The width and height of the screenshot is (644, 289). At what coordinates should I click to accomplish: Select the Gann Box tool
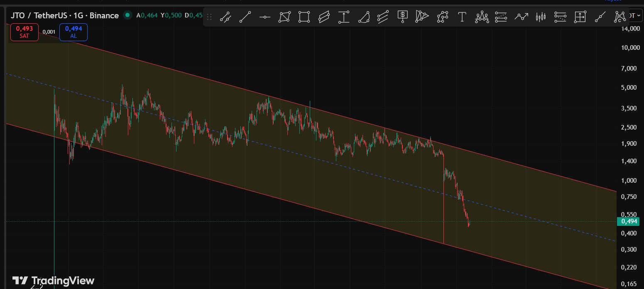coord(580,17)
